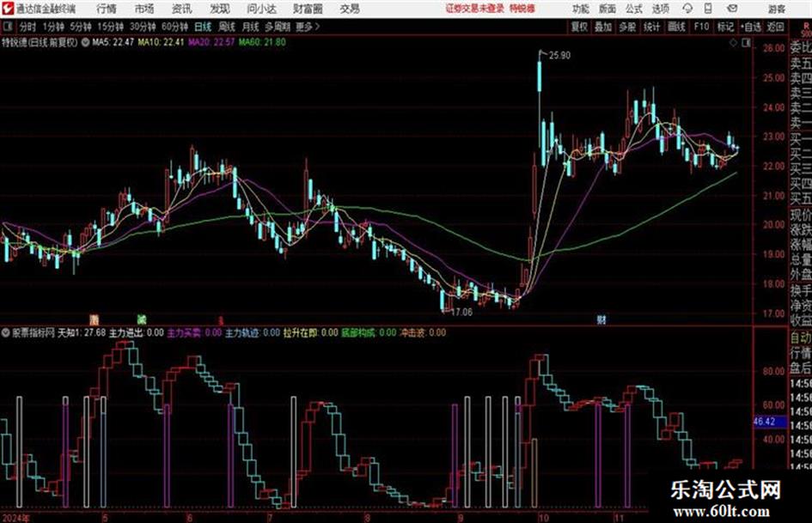
Task: Click the MA60: 21.80 indicator label
Action: pos(262,42)
